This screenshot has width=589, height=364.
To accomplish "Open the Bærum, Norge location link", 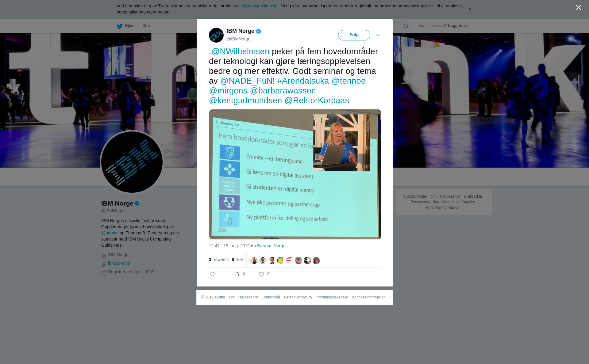I will tap(271, 246).
